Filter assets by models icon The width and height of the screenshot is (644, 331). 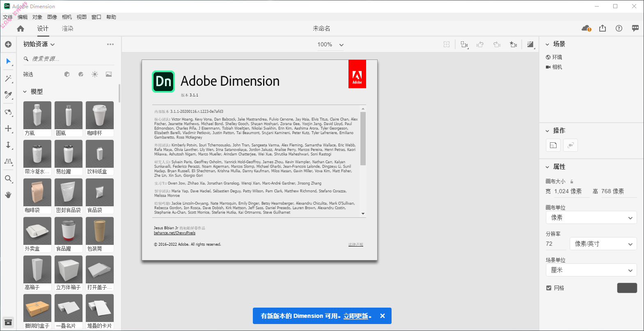click(67, 74)
